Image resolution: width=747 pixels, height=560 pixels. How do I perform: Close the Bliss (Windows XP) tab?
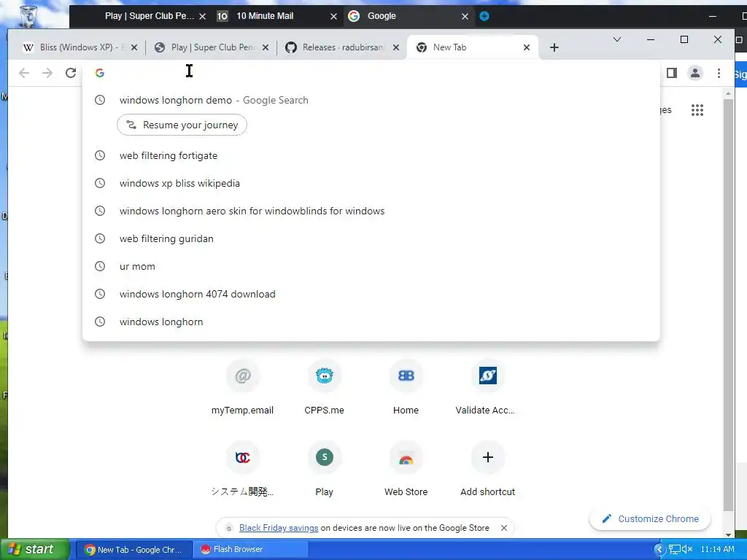pos(134,47)
